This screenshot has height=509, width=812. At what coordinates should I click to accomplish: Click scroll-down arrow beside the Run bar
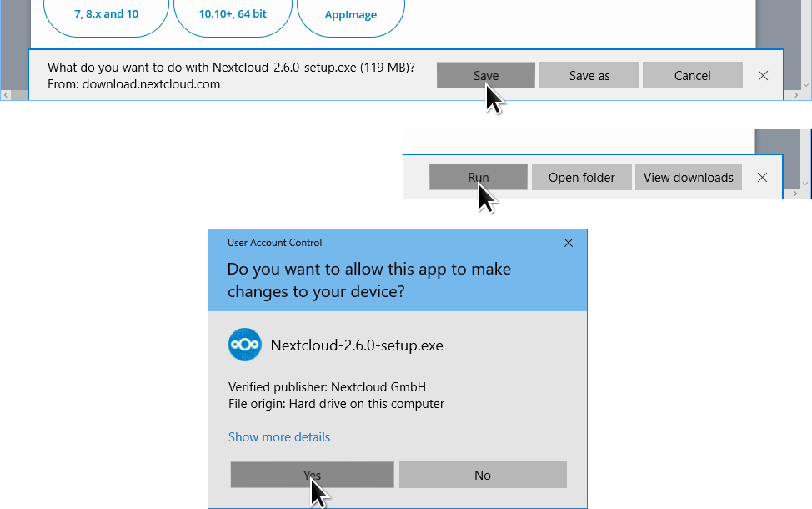(x=805, y=184)
